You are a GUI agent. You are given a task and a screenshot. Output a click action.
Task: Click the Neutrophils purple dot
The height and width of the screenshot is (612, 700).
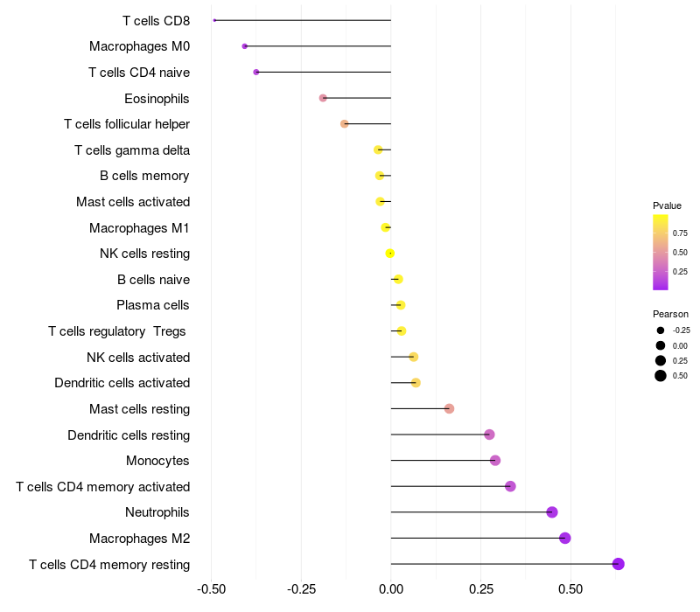click(x=552, y=512)
